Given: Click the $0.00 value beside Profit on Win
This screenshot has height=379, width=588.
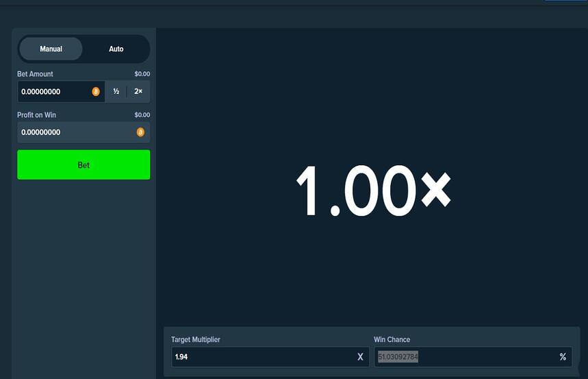Looking at the screenshot, I should coord(142,115).
